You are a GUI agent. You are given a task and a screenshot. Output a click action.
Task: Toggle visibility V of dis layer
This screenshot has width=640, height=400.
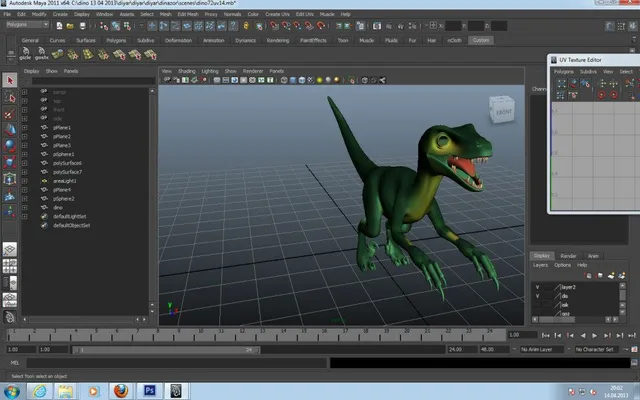click(x=537, y=296)
